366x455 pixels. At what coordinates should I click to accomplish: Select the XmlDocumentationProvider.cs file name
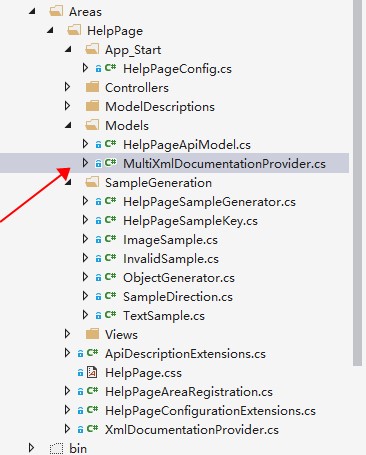(192, 430)
